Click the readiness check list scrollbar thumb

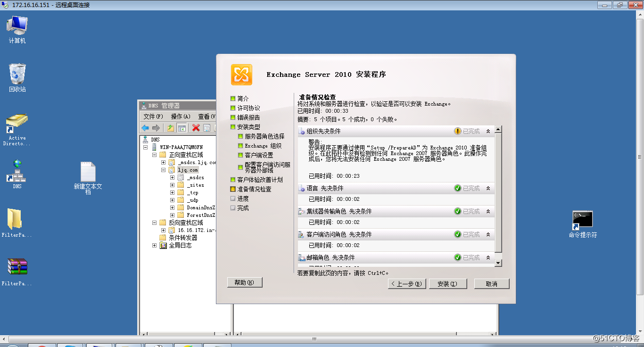[x=499, y=193]
